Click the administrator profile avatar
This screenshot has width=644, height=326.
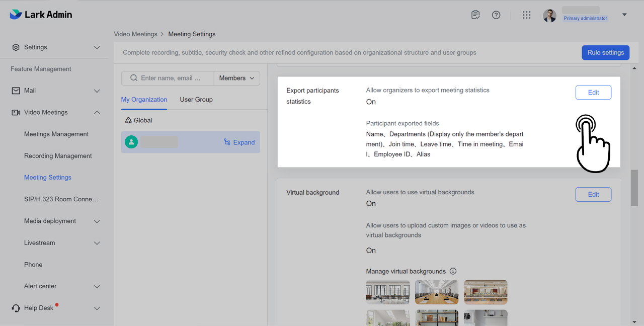[x=549, y=15]
